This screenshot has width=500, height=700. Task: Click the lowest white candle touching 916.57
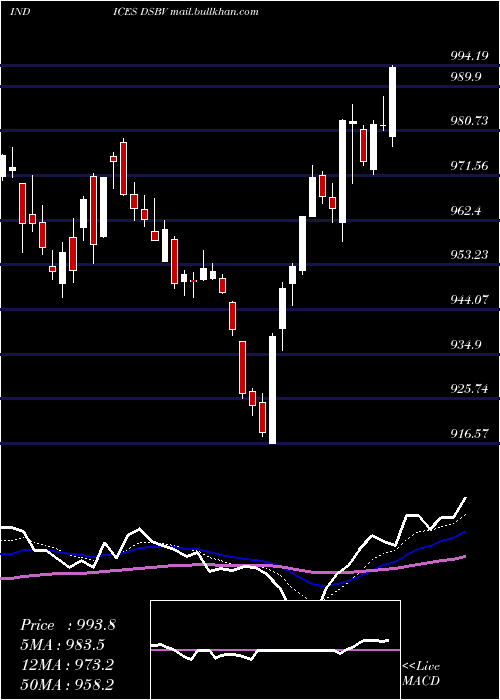272,389
